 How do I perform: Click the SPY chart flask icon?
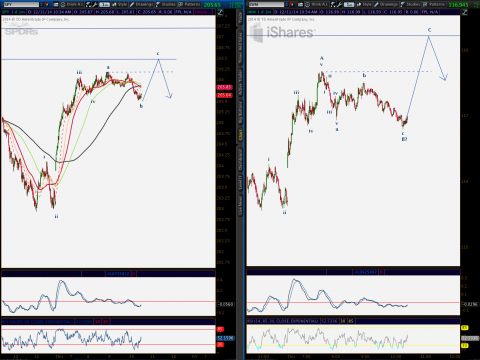[x=88, y=4]
